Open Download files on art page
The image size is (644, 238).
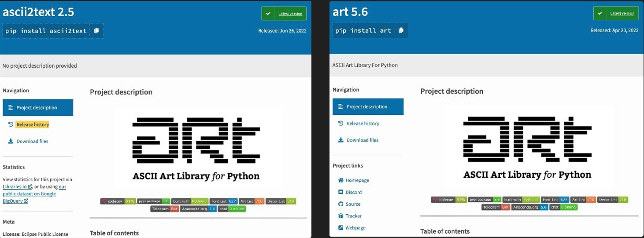pos(362,140)
